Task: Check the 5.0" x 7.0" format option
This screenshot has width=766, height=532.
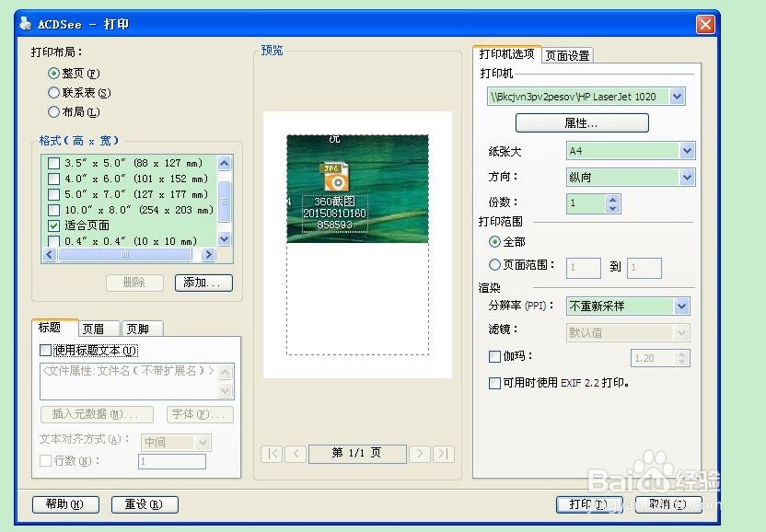Action: pos(53,194)
